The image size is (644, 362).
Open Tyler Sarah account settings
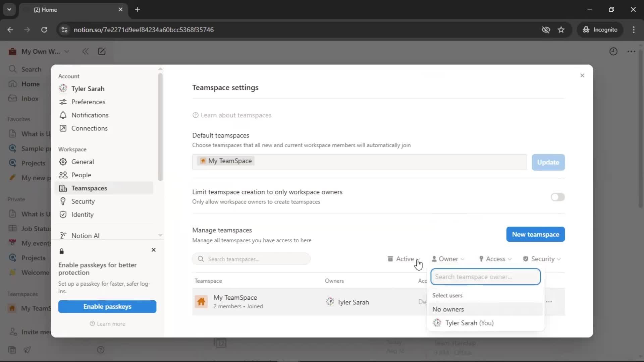104,88
